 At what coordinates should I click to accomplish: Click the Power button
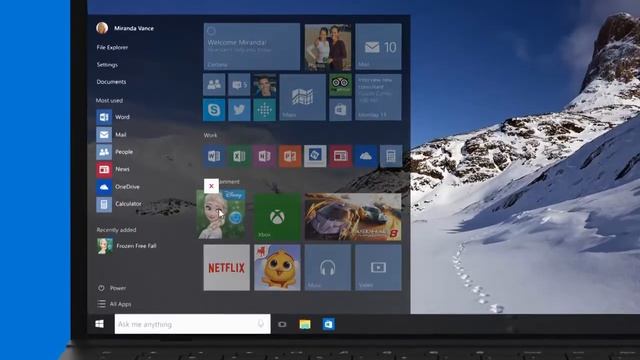pos(112,288)
